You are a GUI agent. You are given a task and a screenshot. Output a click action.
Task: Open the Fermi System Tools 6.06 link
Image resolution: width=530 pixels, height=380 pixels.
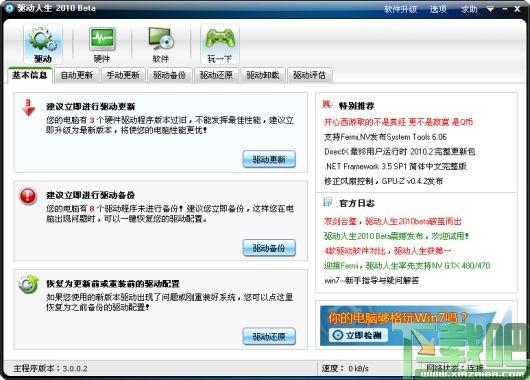point(385,137)
